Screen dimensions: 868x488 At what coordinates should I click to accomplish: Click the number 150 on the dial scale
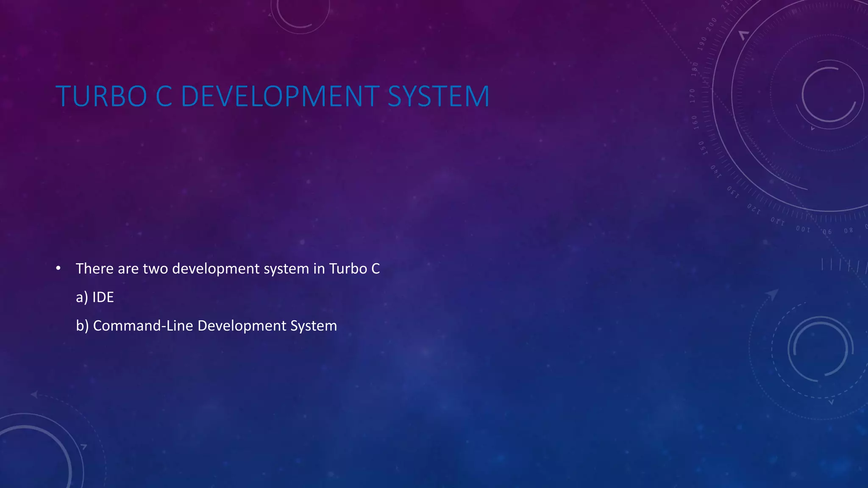(702, 148)
